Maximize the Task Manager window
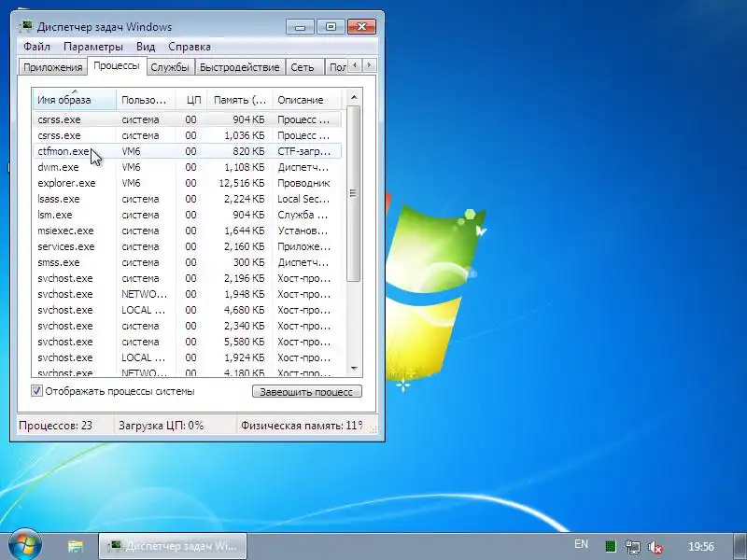The image size is (747, 560). (x=331, y=27)
